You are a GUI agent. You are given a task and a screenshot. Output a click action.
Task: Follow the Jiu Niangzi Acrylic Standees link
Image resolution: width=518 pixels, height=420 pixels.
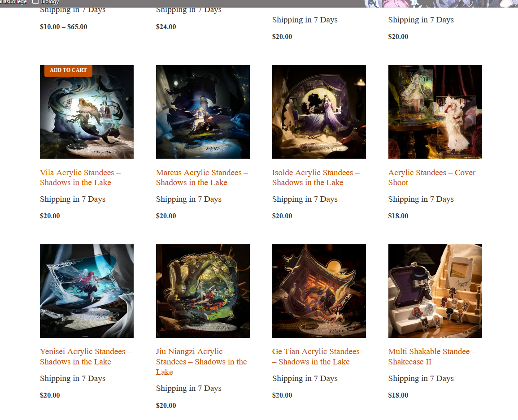click(x=201, y=362)
